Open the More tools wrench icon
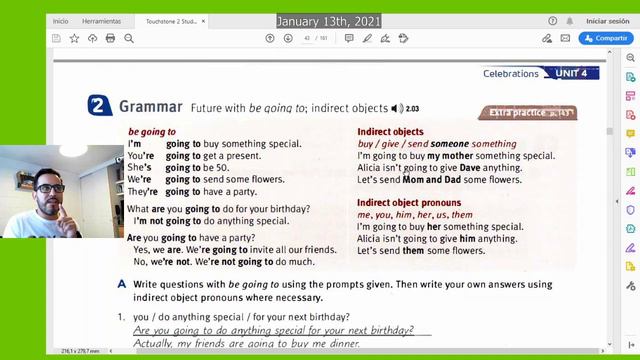 (x=631, y=286)
